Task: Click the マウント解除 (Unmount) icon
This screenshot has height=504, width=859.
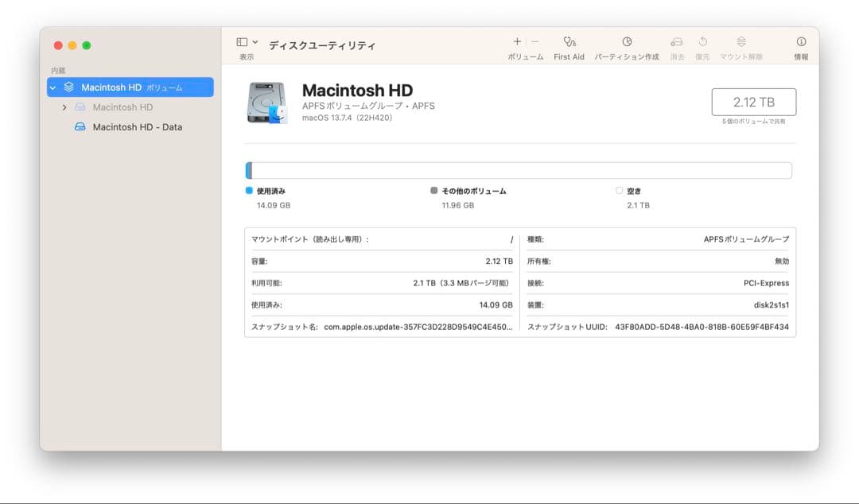Action: [x=741, y=45]
